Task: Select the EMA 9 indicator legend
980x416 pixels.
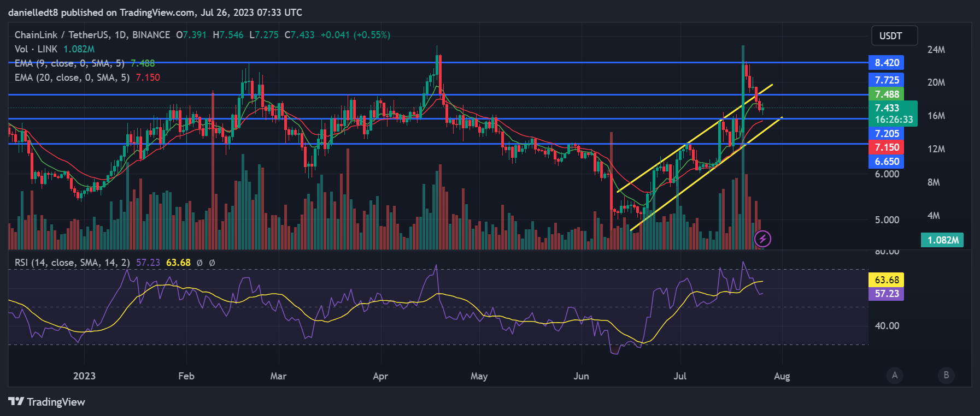Action: (x=85, y=63)
